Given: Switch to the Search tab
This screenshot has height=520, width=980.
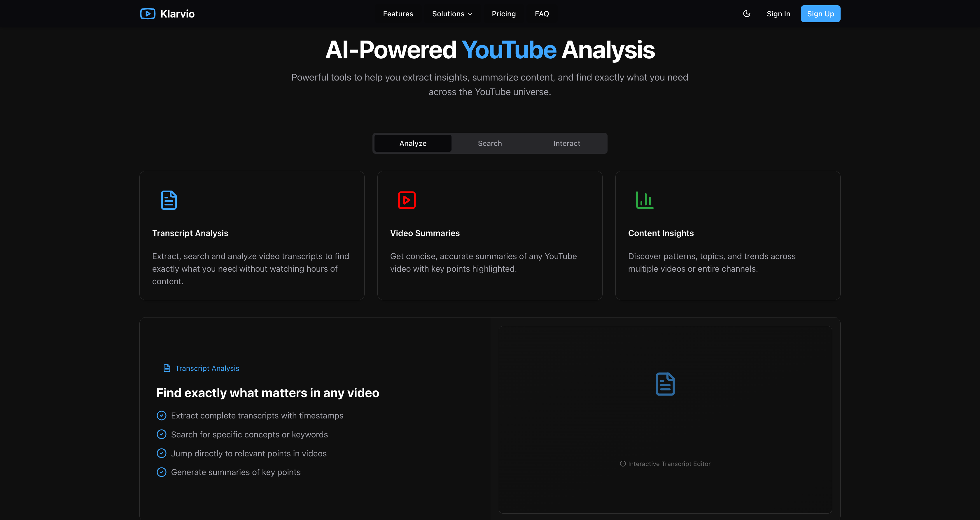Looking at the screenshot, I should [x=490, y=144].
